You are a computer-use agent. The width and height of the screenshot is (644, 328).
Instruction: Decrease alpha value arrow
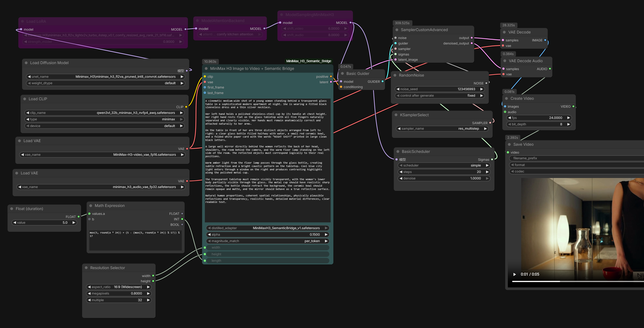click(x=209, y=234)
